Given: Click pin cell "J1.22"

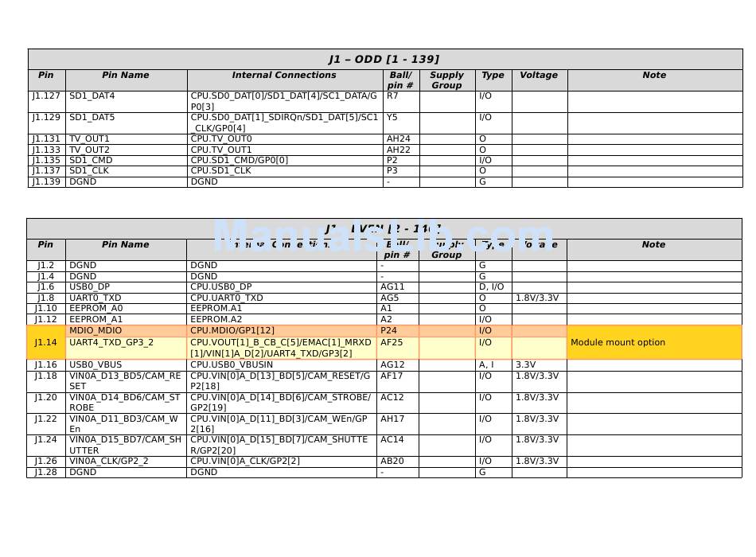Looking at the screenshot, I should [46, 419].
